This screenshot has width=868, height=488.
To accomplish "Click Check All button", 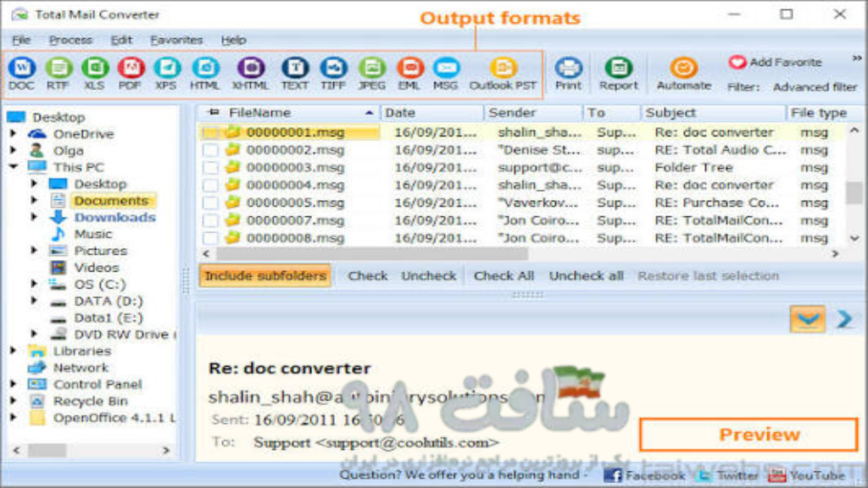I will pos(504,275).
